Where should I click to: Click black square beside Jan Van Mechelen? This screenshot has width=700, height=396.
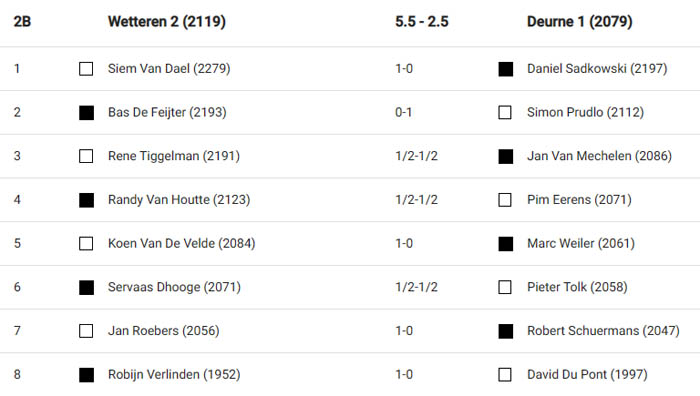tap(505, 157)
